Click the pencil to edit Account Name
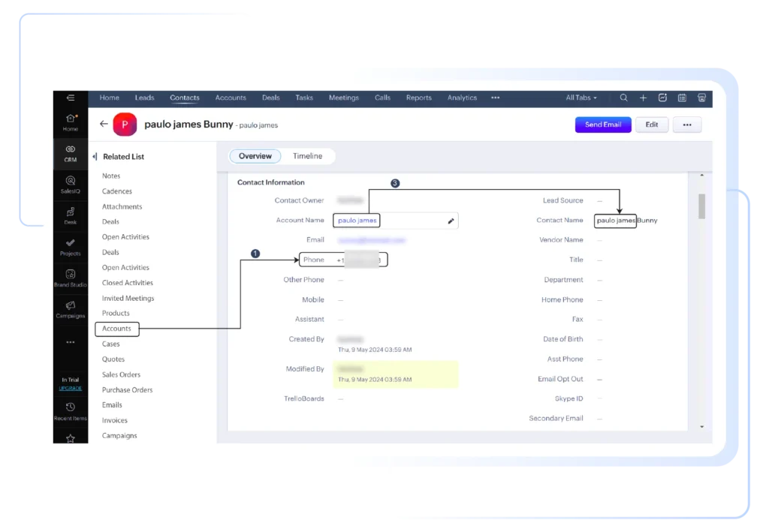Viewport: 769px width, 532px height. pos(450,221)
